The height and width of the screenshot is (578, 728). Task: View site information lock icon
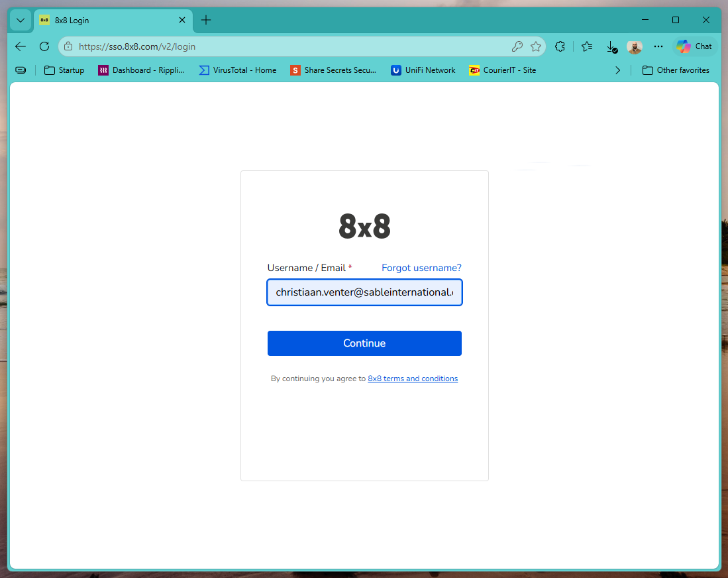[68, 46]
